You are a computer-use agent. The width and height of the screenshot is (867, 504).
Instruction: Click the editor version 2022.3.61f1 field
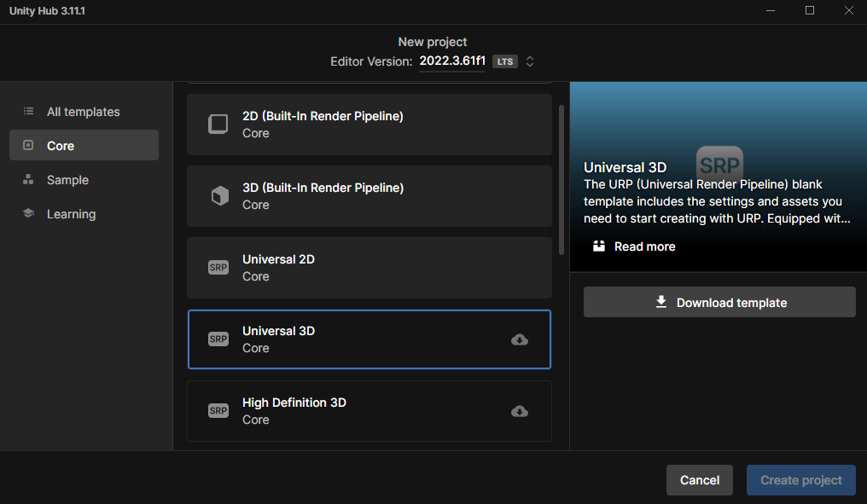click(x=451, y=61)
